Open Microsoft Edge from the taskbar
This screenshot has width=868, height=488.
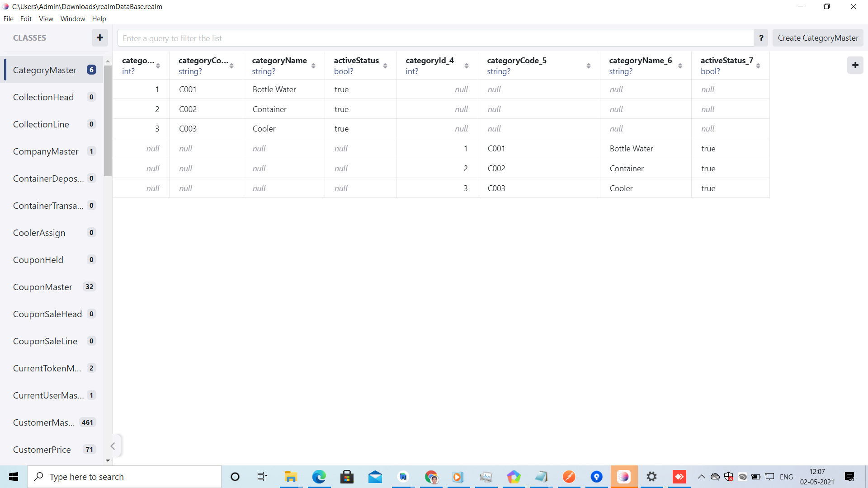(x=319, y=477)
